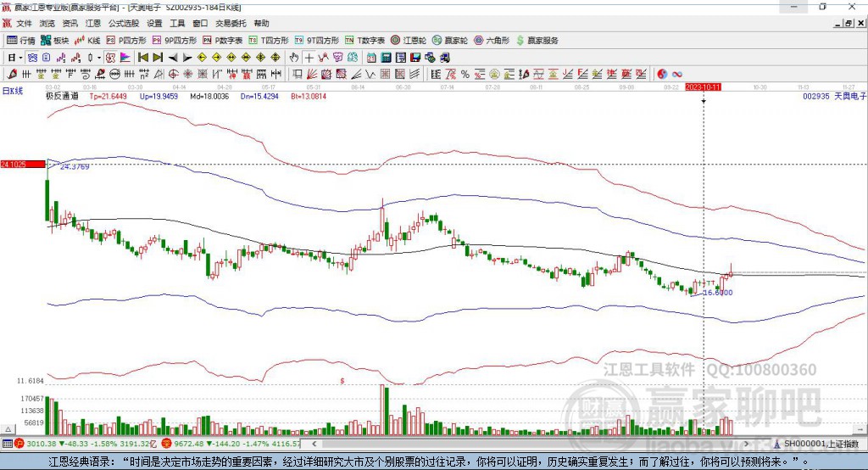Image resolution: width=868 pixels, height=470 pixels.
Task: Select the zigzag wave line tool
Action: [x=370, y=75]
